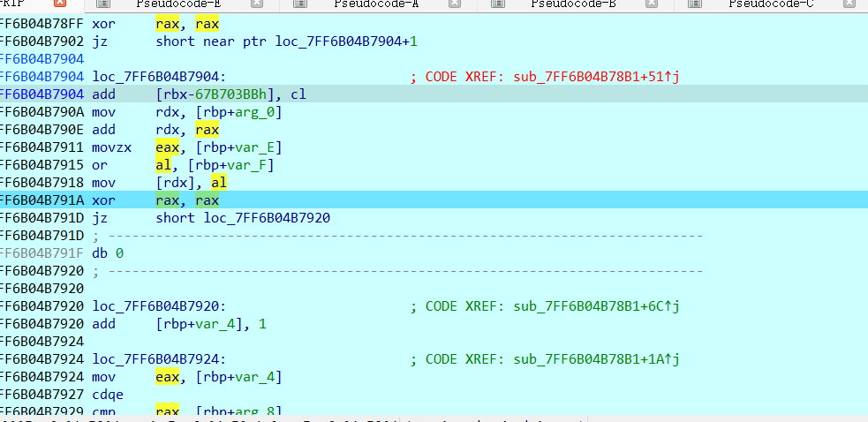Switch to the Pseudocode-C tab
This screenshot has width=868, height=422.
click(771, 4)
